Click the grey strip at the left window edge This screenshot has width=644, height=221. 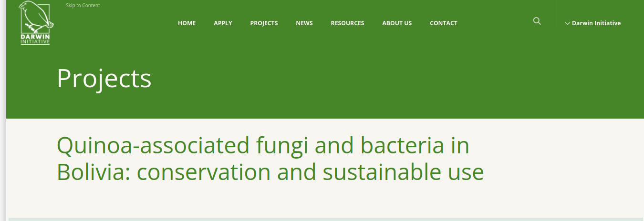point(3,110)
